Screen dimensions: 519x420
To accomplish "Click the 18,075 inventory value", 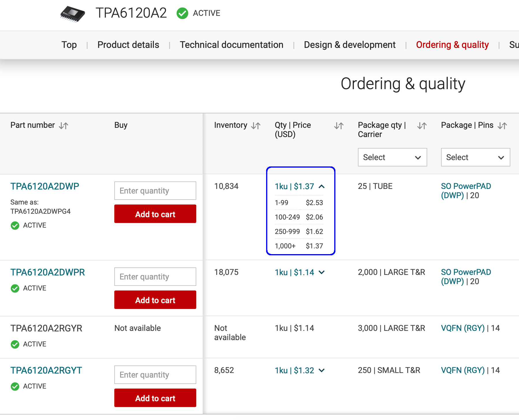I will click(226, 272).
